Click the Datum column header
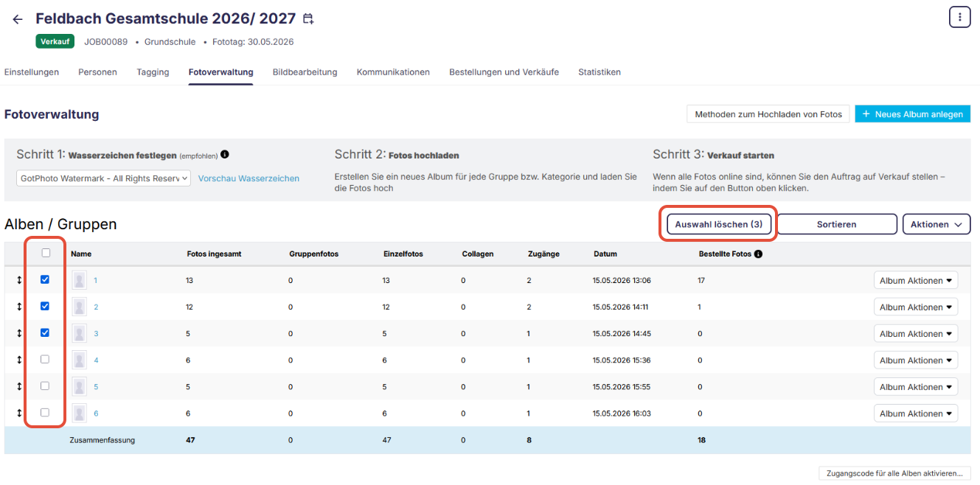Screen dimensions: 980x485 605,254
